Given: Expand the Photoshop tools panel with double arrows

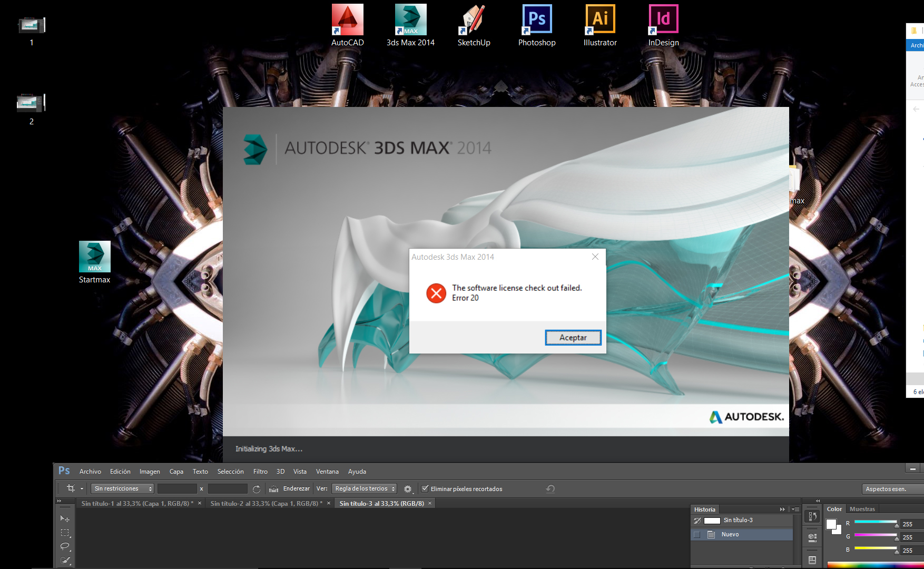Looking at the screenshot, I should (x=59, y=501).
